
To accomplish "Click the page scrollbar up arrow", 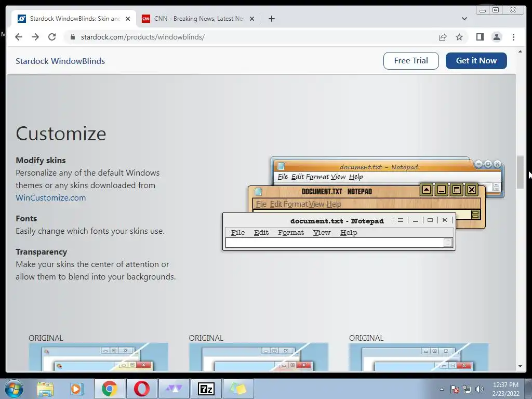I will coord(520,51).
